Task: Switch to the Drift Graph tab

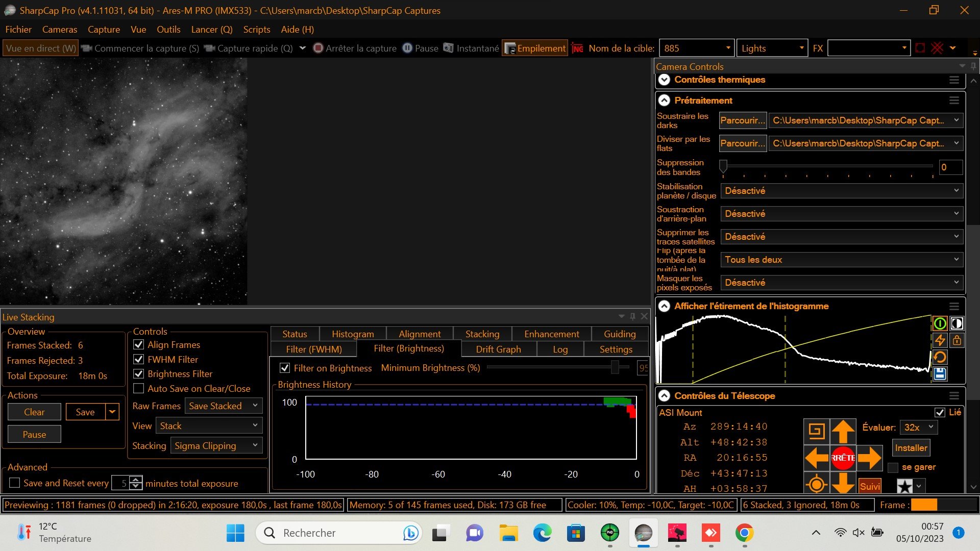Action: [499, 349]
